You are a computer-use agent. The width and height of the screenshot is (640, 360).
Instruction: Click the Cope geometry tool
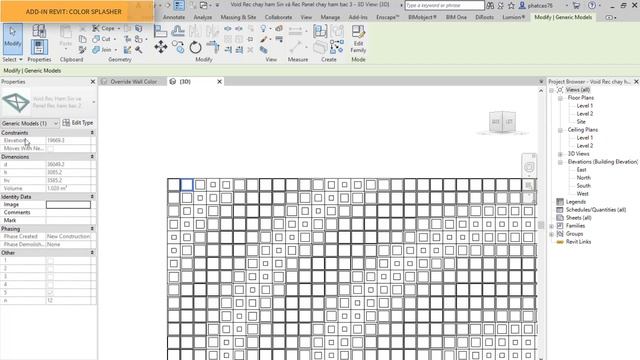(104, 28)
